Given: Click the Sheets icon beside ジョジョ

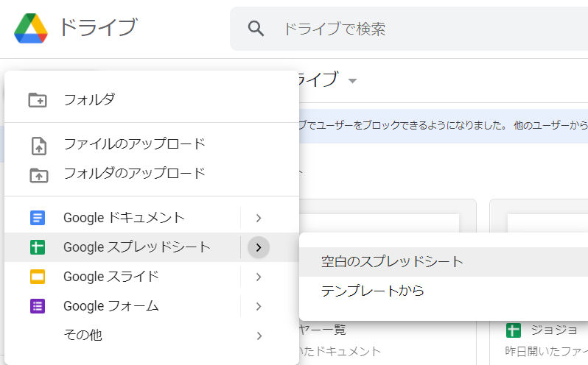Looking at the screenshot, I should [x=513, y=330].
